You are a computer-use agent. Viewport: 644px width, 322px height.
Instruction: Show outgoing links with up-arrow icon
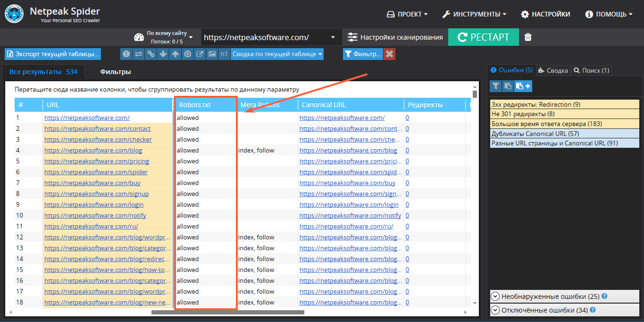click(x=176, y=54)
